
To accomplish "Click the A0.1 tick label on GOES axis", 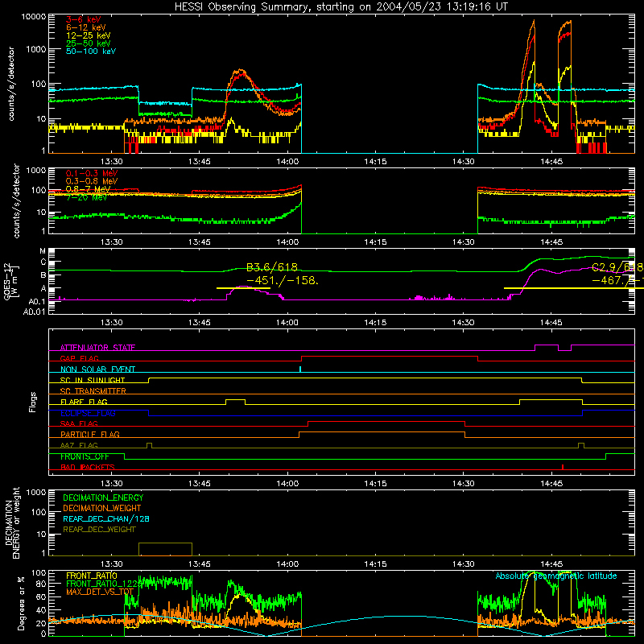I will (36, 301).
